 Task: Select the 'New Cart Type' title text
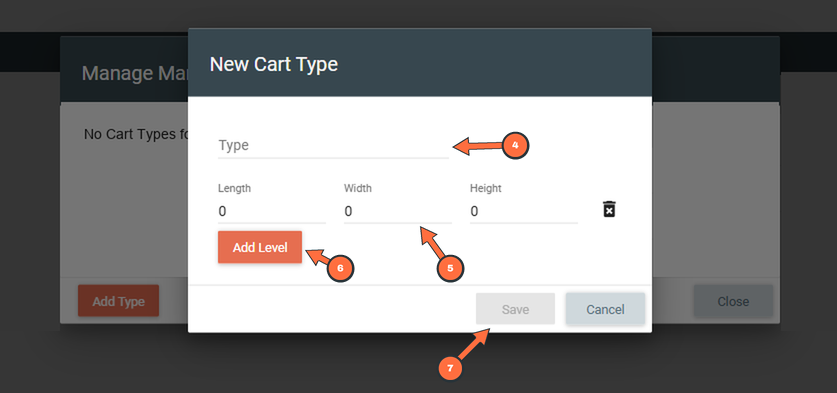coord(274,65)
